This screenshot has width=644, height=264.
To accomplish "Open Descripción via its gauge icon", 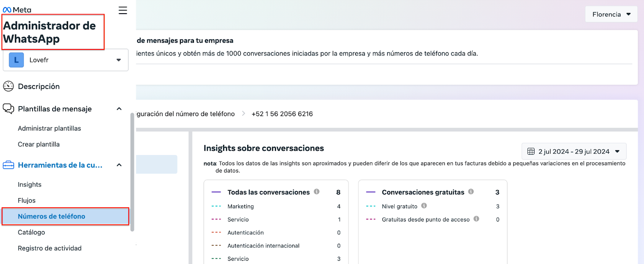I will tap(8, 86).
